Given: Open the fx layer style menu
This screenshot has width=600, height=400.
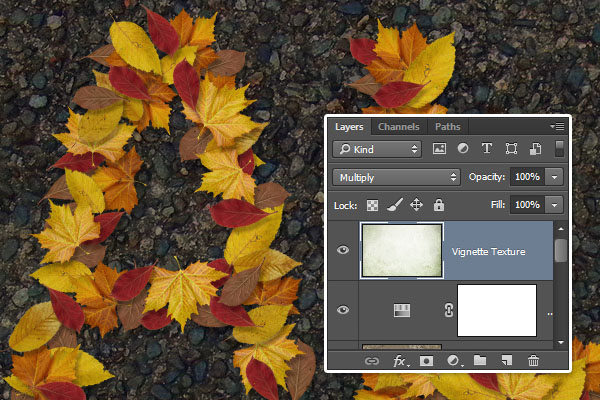Looking at the screenshot, I should coord(399,360).
